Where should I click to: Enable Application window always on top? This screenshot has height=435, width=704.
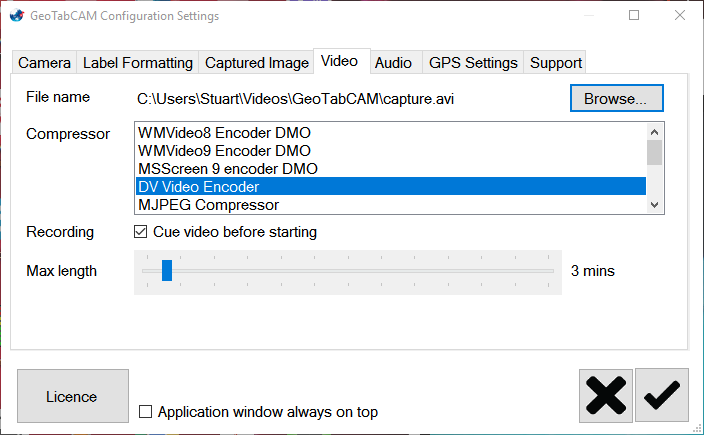click(x=146, y=412)
